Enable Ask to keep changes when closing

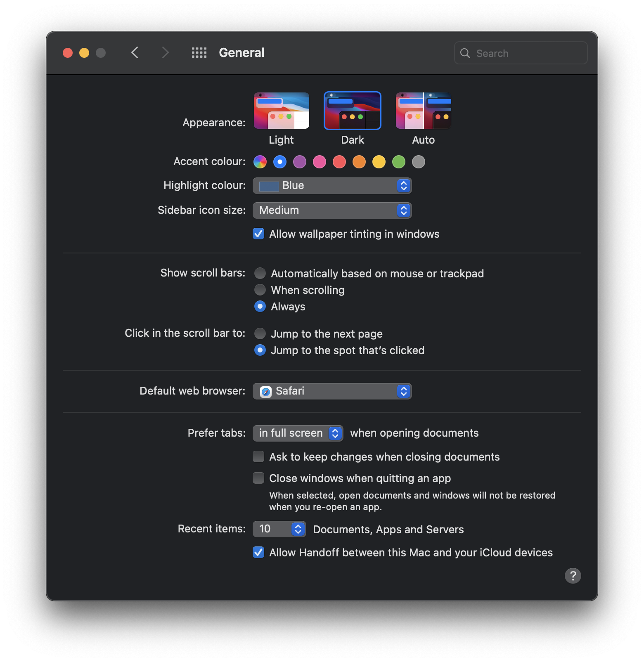coord(258,456)
